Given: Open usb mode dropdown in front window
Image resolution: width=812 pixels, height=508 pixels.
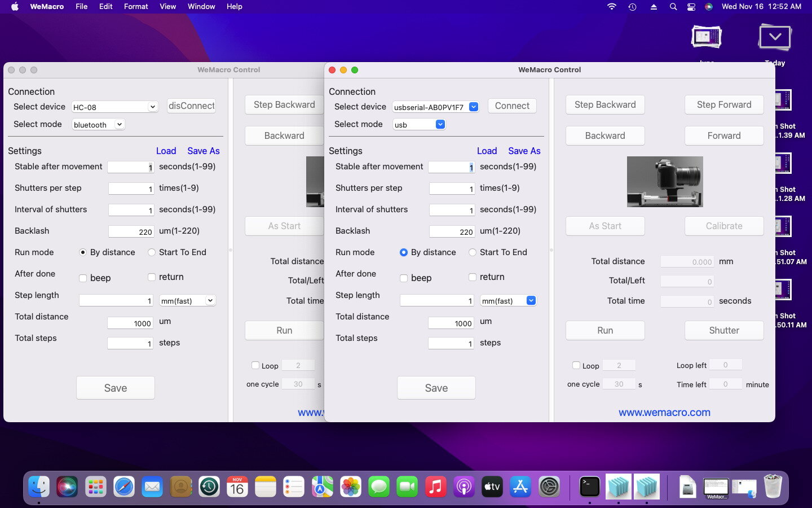Looking at the screenshot, I should 419,124.
